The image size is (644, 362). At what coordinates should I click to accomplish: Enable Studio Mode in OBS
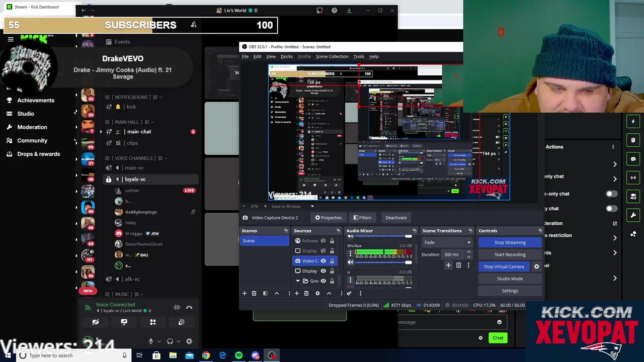[510, 279]
